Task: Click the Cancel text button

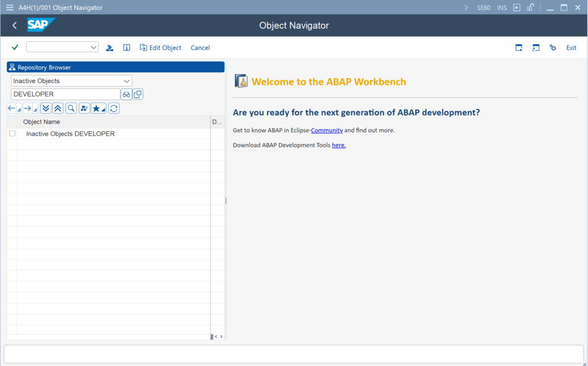Action: point(200,48)
